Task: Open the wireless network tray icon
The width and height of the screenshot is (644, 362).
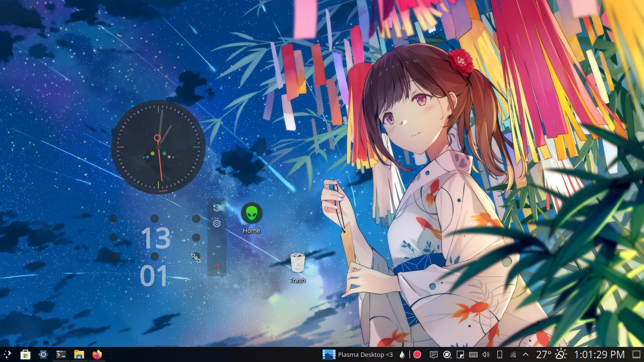Action: click(513, 354)
